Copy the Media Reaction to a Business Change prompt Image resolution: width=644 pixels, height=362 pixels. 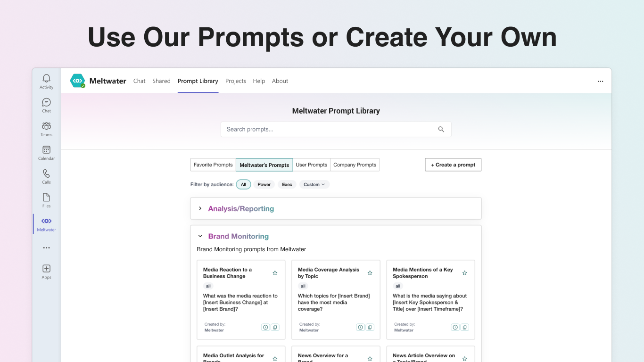coord(275,327)
